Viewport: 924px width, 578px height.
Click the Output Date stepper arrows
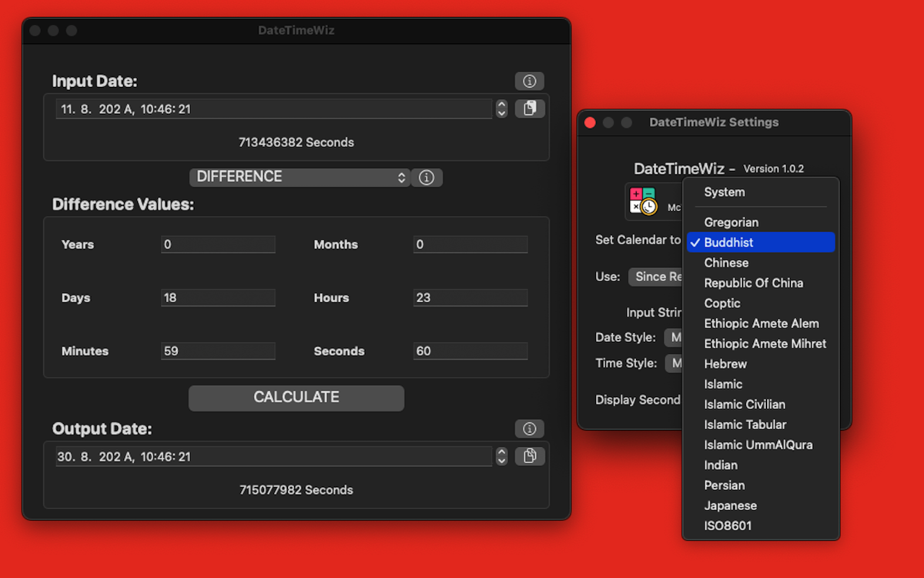tap(501, 456)
